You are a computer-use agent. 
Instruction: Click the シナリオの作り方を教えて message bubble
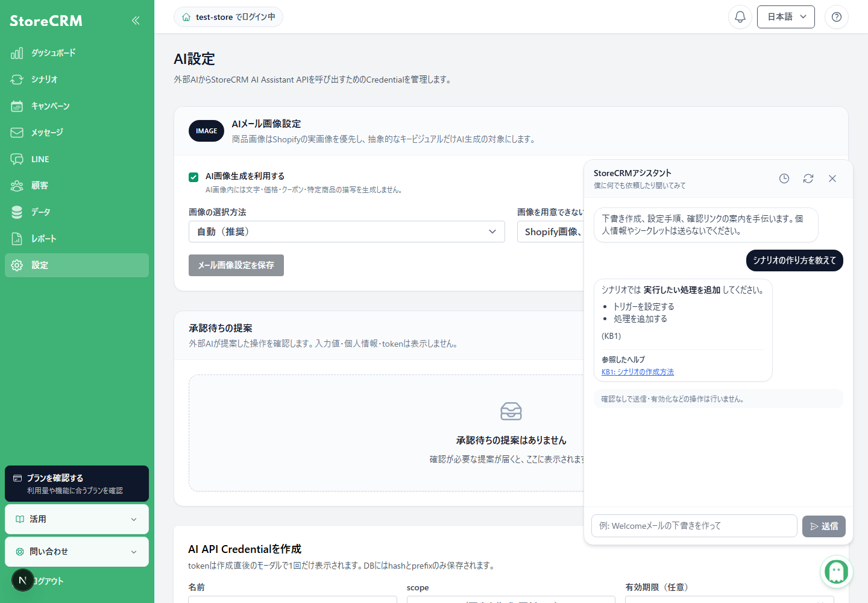794,260
